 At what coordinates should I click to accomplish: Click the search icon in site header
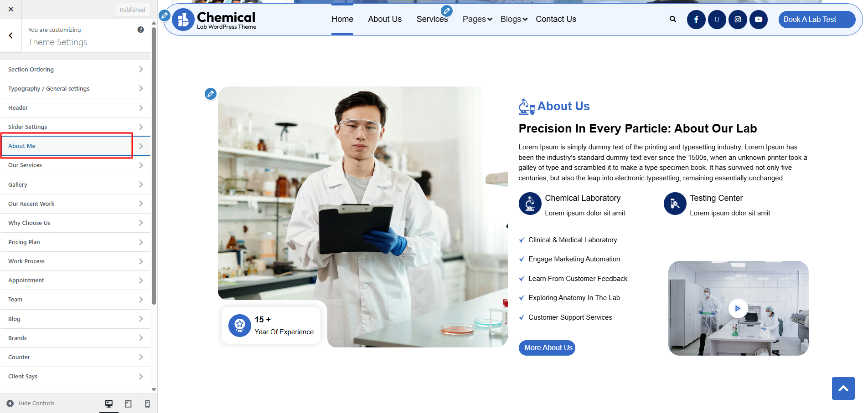tap(672, 19)
